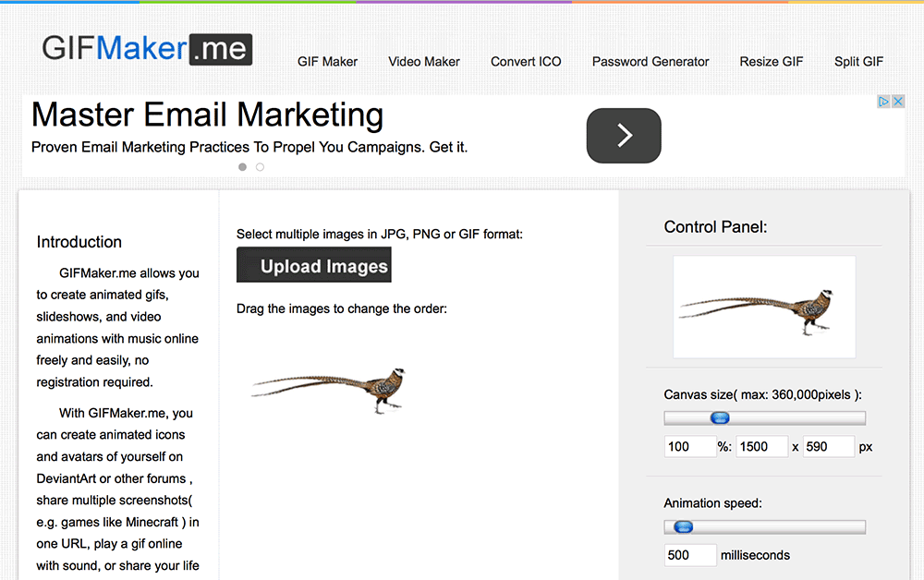Viewport: 924px width, 580px height.
Task: Click the Upload Images button
Action: point(314,265)
